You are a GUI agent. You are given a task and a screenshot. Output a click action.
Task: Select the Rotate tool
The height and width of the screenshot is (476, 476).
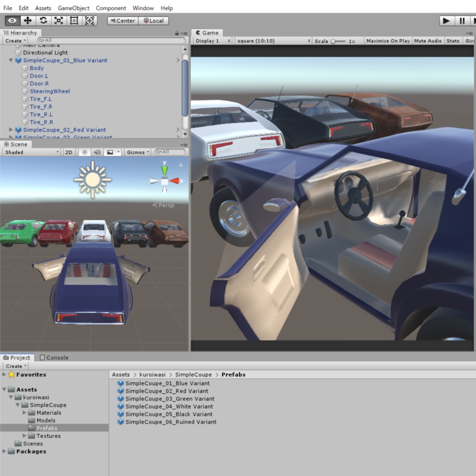(x=43, y=21)
